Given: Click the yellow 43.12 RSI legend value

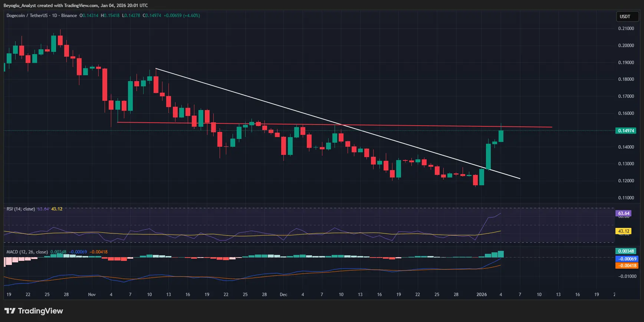Looking at the screenshot, I should pyautogui.click(x=57, y=209).
